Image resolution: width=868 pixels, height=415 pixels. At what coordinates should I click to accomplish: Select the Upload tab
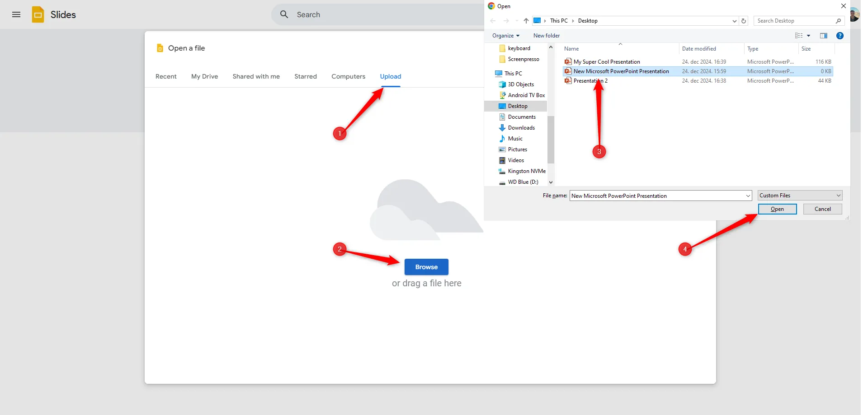[391, 76]
